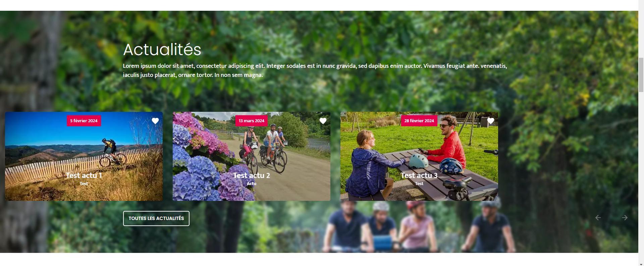
Task: Select the Actu subtitle under Test actu 2
Action: [x=252, y=183]
